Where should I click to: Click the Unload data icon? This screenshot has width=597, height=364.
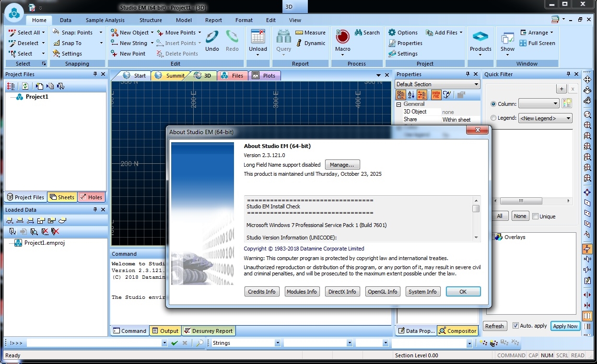pyautogui.click(x=258, y=37)
